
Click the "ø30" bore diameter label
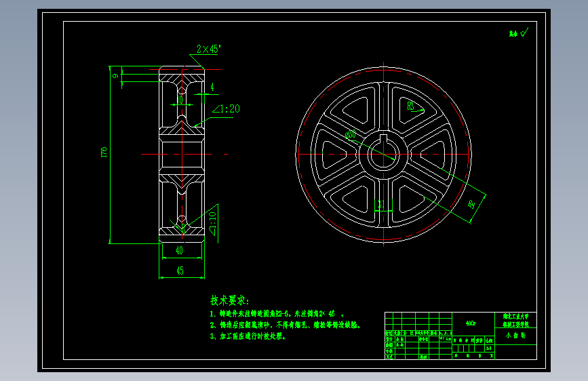tap(350, 134)
